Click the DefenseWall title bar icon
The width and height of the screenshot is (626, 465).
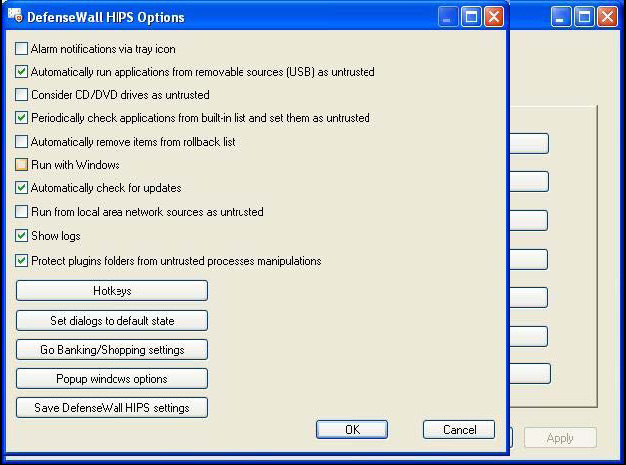click(15, 16)
